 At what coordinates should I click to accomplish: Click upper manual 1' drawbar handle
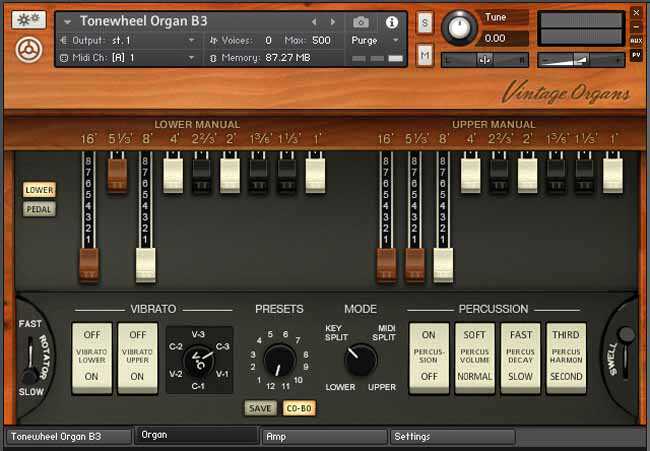click(x=613, y=175)
